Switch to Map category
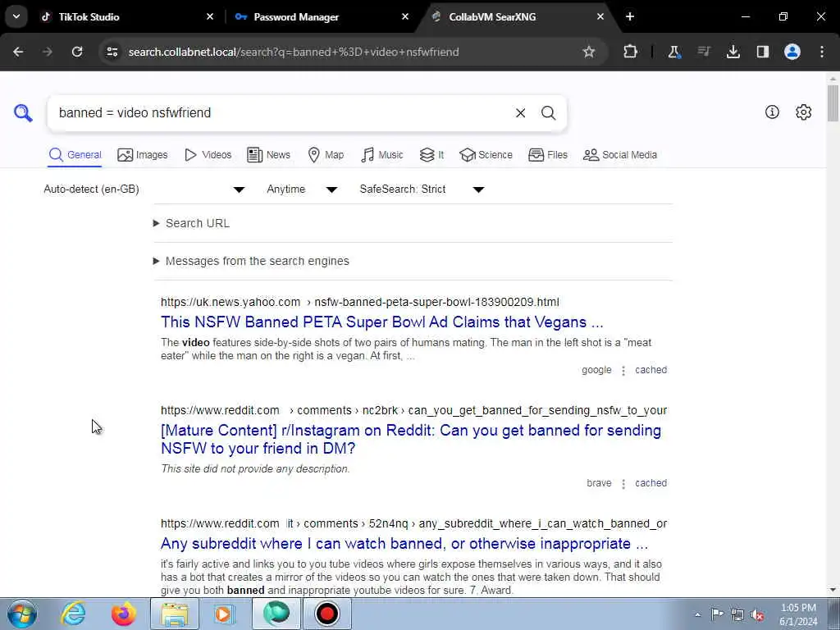 coord(326,155)
